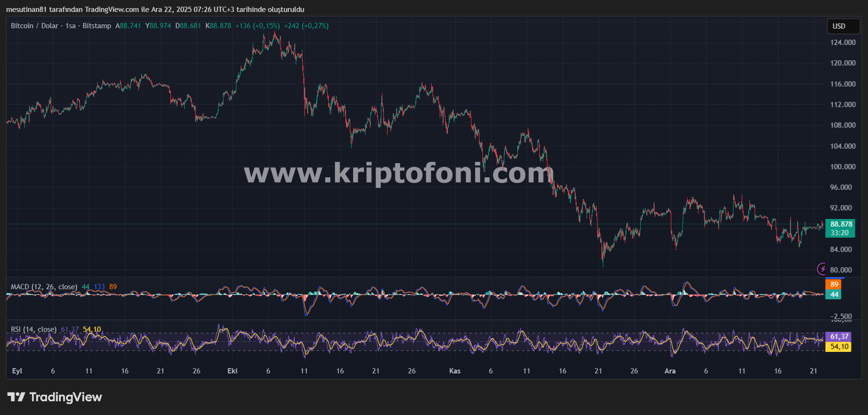Click the opening value A88.741
Viewport: 868px width, 415px height.
pyautogui.click(x=128, y=26)
